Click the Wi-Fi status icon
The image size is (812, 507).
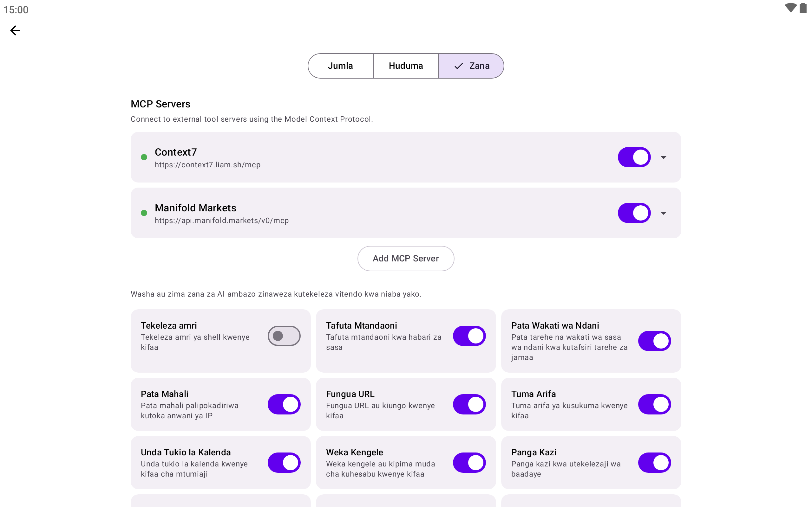click(790, 8)
